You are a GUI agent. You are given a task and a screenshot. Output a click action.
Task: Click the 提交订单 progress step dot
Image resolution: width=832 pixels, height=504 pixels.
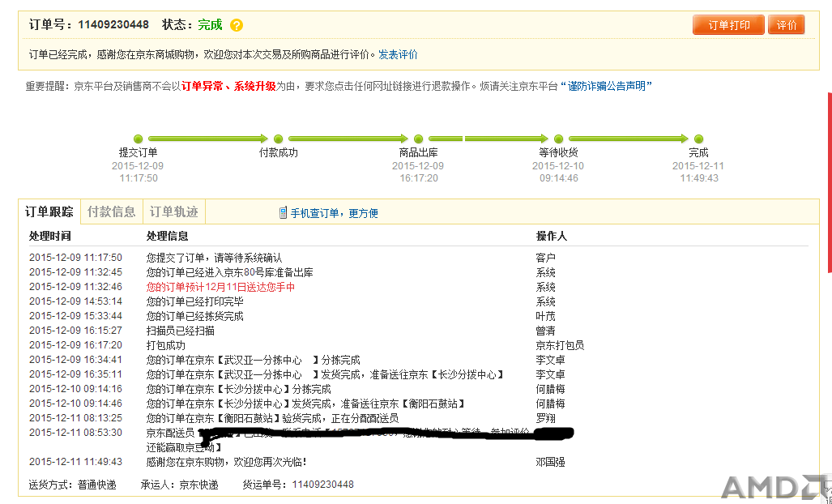pyautogui.click(x=138, y=139)
